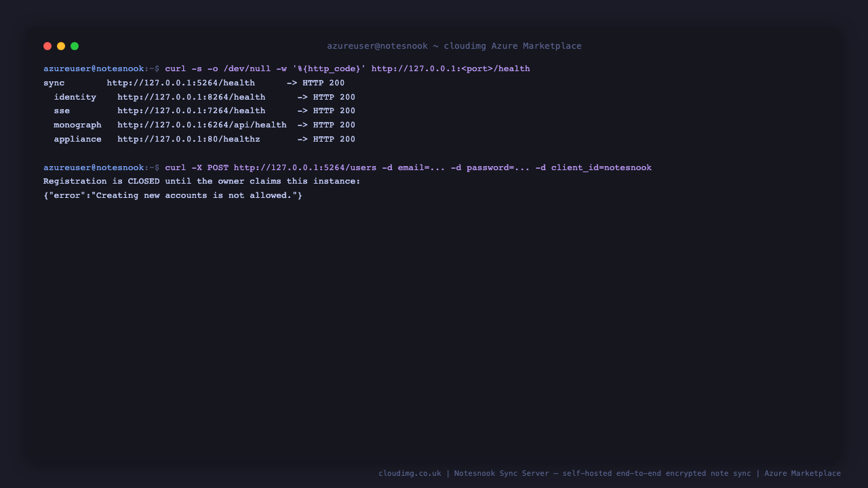Image resolution: width=868 pixels, height=488 pixels.
Task: Click the '-d password=...' argument
Action: click(490, 168)
